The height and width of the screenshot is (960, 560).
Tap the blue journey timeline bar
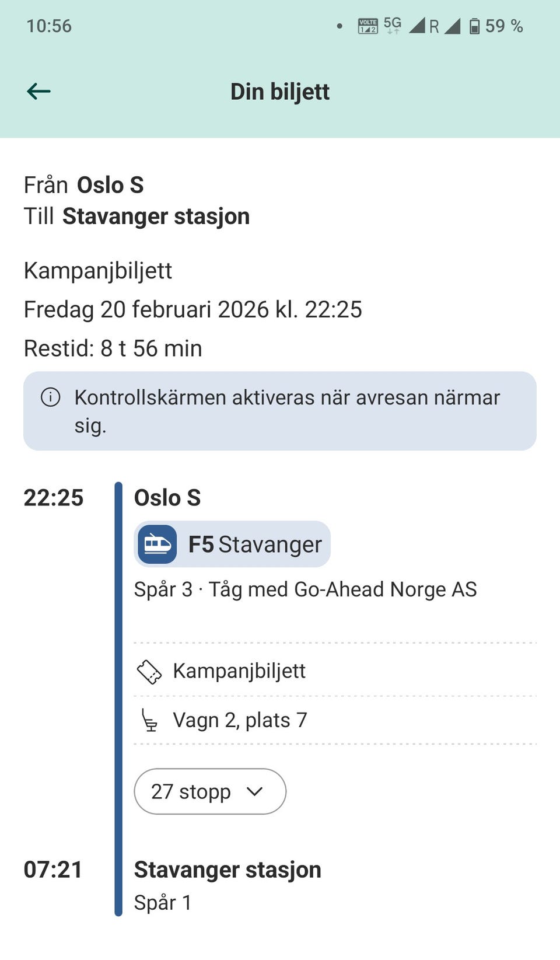click(x=118, y=699)
